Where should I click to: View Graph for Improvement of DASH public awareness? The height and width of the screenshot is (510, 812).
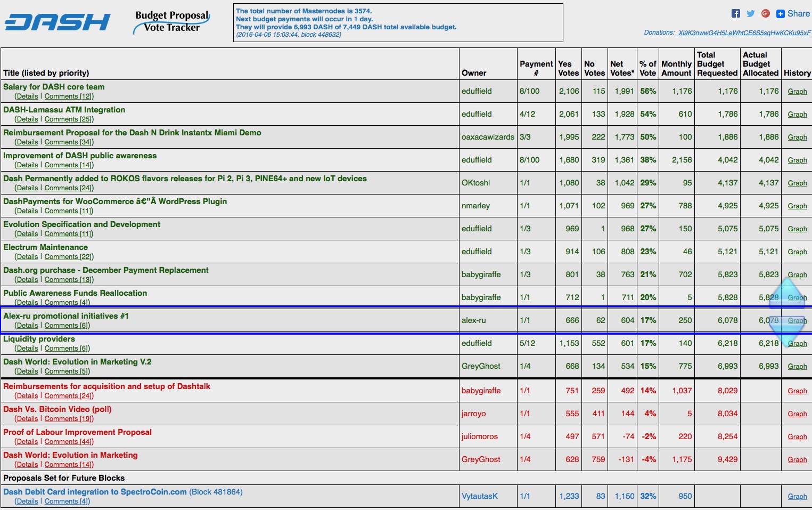click(x=797, y=160)
